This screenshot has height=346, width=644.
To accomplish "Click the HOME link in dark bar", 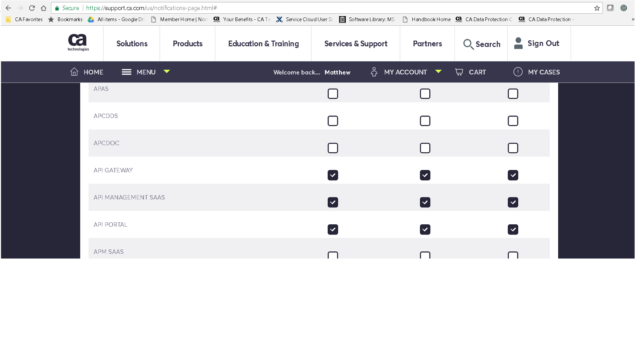I will 93,72.
